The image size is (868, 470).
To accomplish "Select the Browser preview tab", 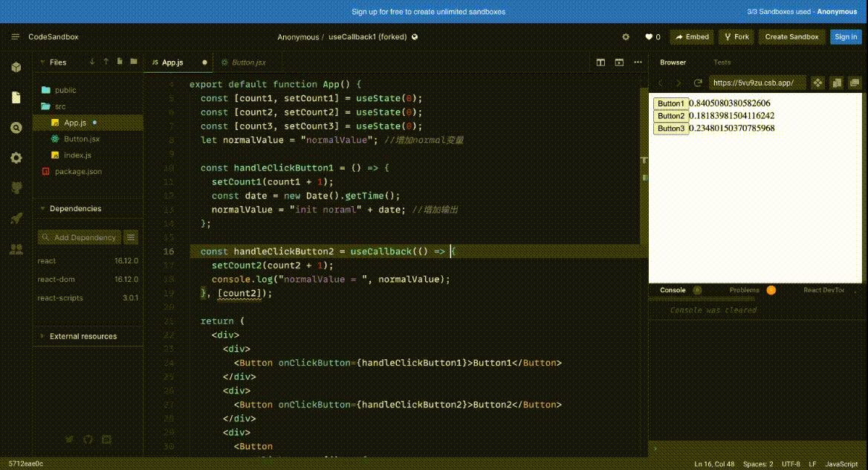I will [x=673, y=62].
